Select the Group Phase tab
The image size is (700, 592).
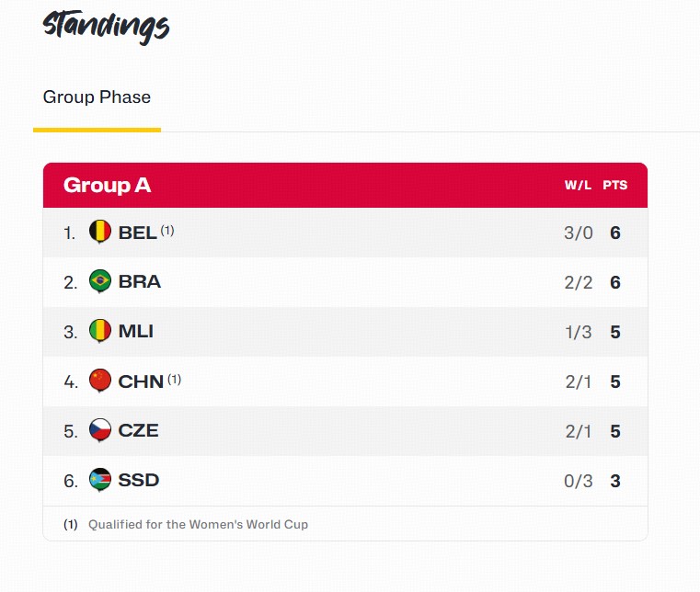[97, 97]
